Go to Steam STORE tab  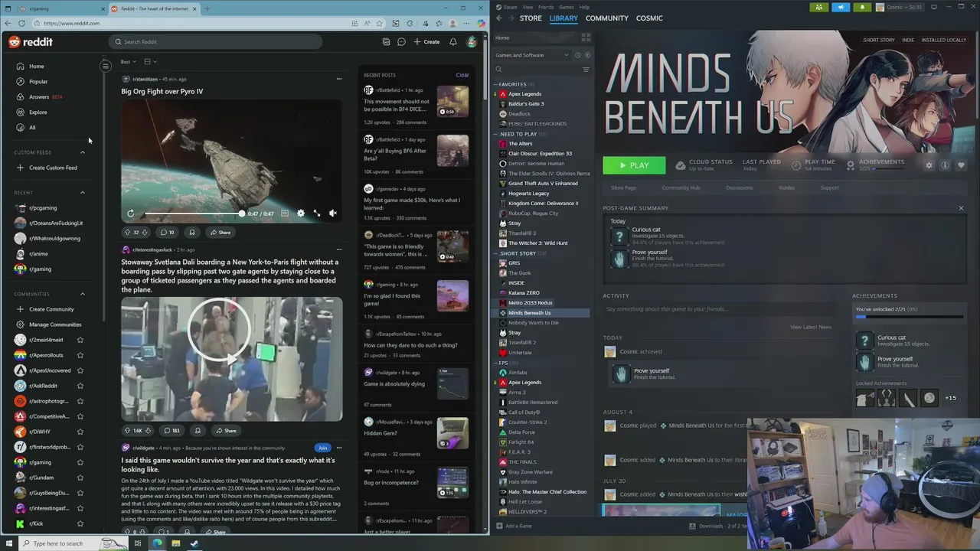click(x=531, y=18)
